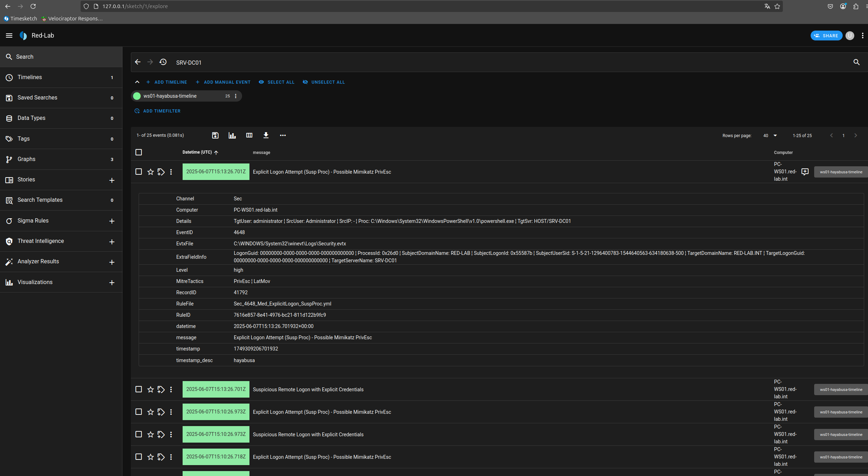Run search with magnifier icon

856,62
